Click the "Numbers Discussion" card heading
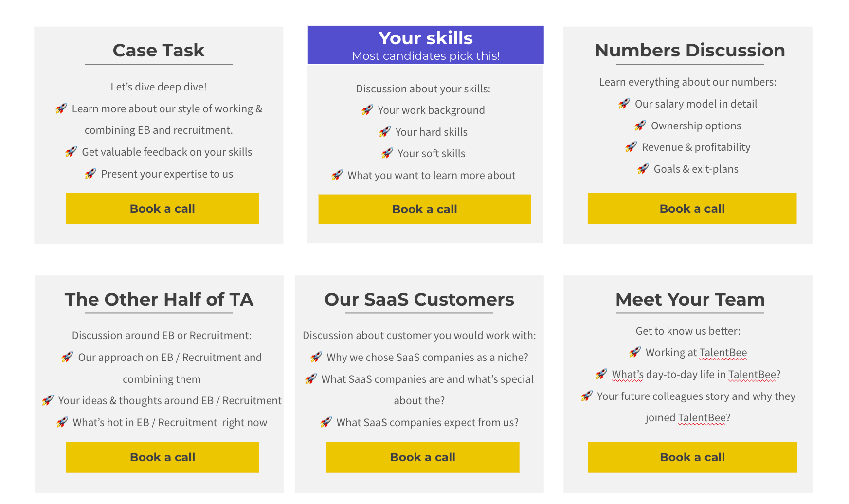The image size is (849, 504). [690, 50]
